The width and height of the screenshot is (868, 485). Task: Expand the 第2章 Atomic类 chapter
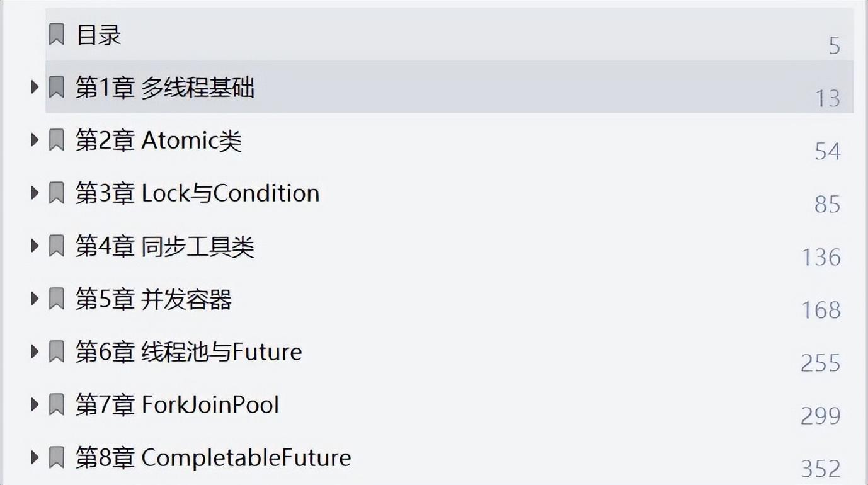pos(35,140)
